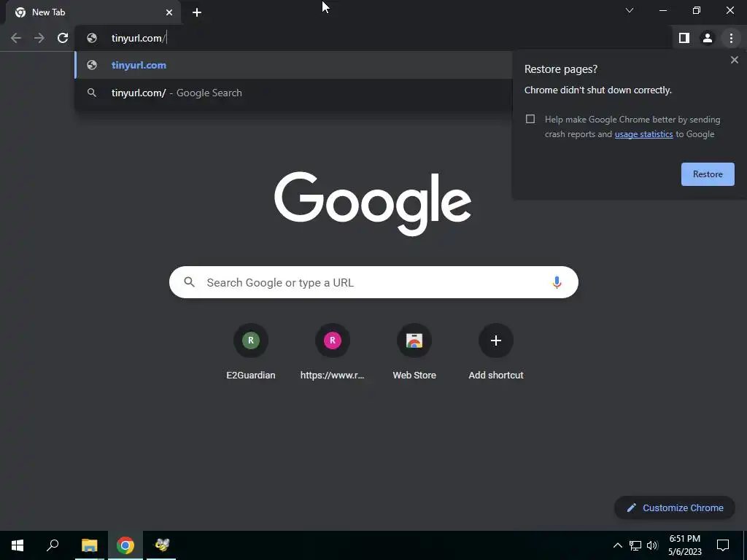Image resolution: width=747 pixels, height=560 pixels.
Task: Open the Chrome side panel icon
Action: (x=684, y=38)
